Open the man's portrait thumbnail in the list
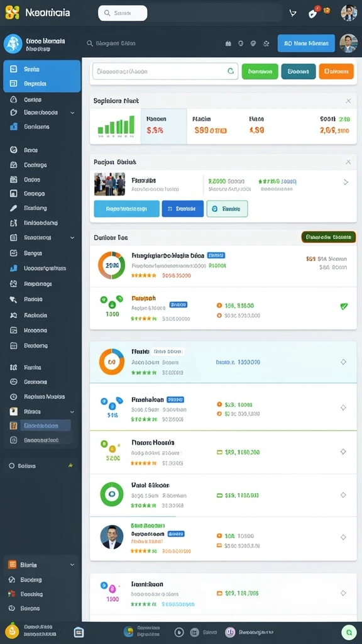This screenshot has width=362, height=644. point(112,537)
